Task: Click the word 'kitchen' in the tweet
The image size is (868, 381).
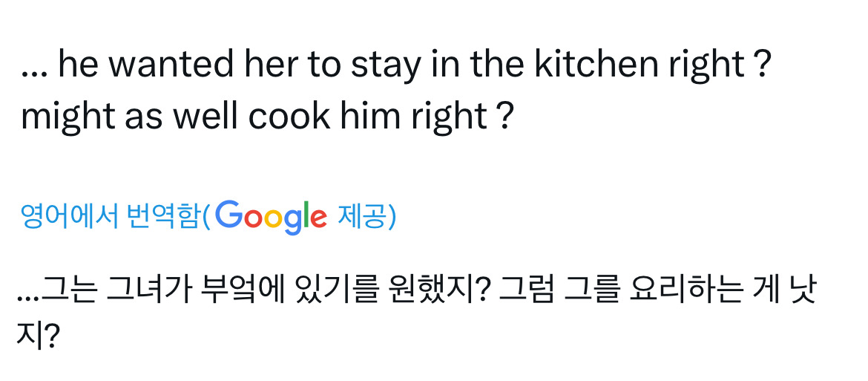Action: 596,64
